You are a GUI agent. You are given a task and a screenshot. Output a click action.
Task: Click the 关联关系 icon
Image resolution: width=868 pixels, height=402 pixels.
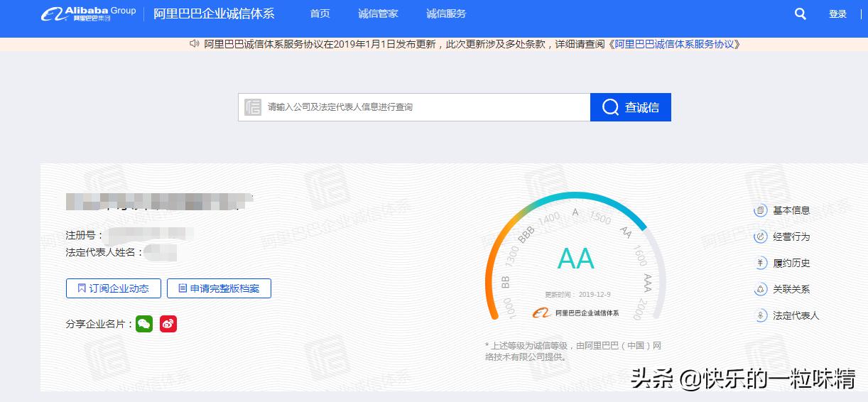point(761,289)
